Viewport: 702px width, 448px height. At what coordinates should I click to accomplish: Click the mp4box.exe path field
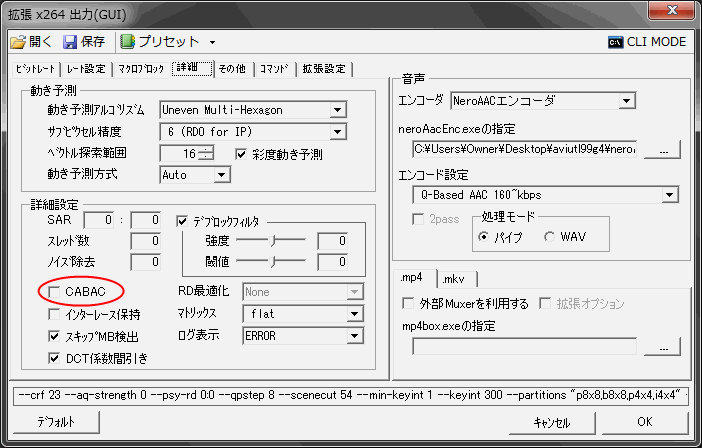[524, 346]
